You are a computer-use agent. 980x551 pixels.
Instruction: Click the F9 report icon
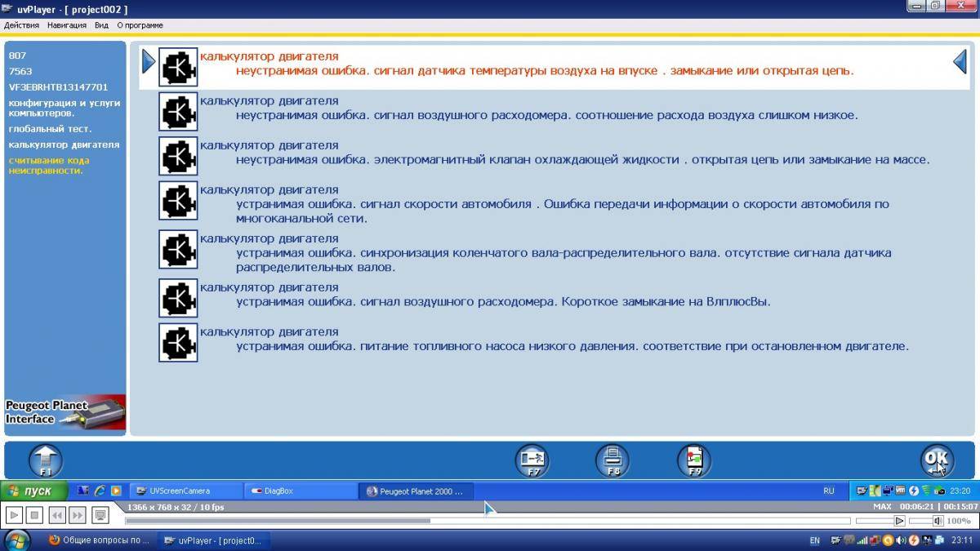coord(693,461)
